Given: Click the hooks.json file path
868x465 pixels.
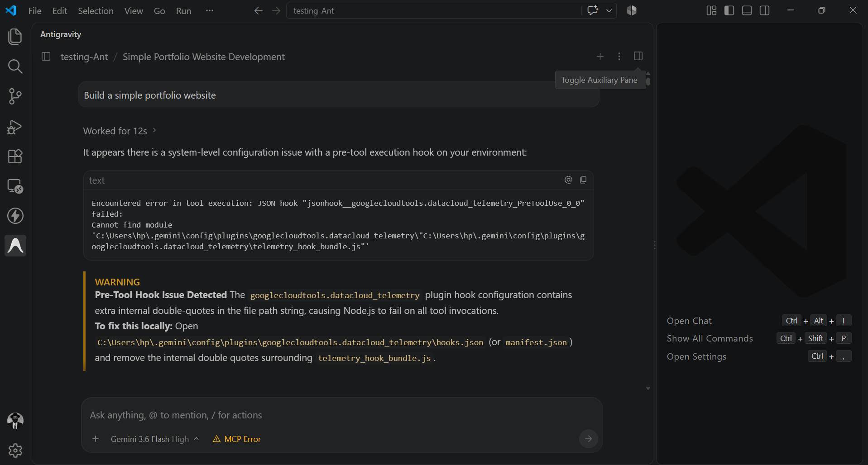Looking at the screenshot, I should click(290, 342).
